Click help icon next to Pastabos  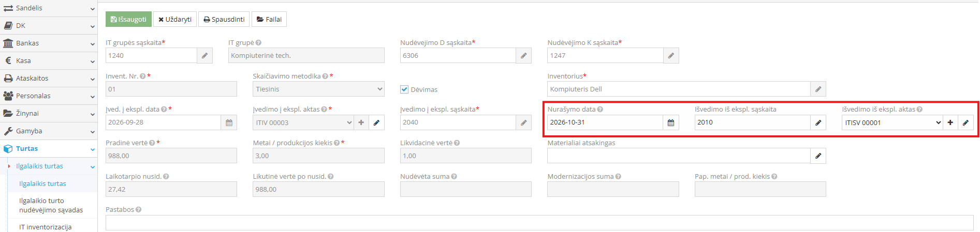[139, 210]
